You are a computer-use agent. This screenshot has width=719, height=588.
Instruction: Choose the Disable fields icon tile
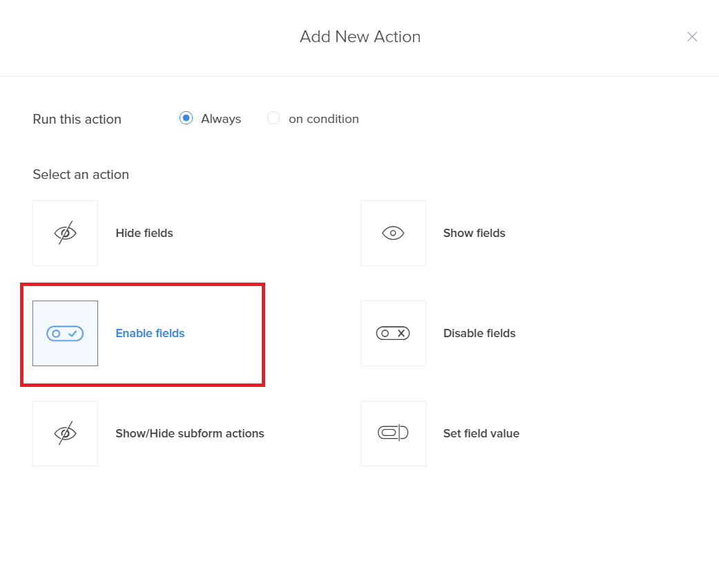coord(393,334)
